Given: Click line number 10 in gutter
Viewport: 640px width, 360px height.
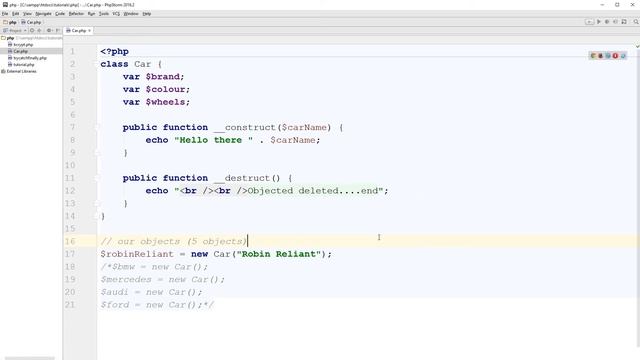Looking at the screenshot, I should (70, 165).
